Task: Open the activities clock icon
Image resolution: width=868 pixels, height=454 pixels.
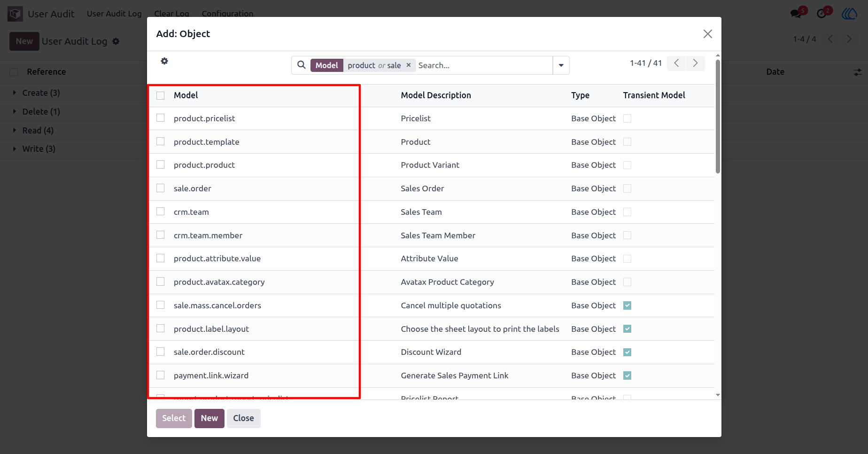Action: 822,13
